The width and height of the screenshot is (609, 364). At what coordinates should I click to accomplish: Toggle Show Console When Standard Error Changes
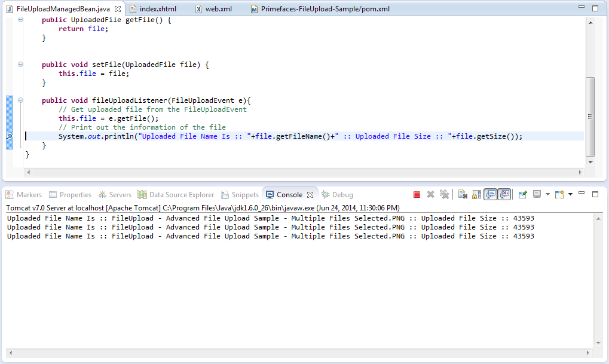pyautogui.click(x=504, y=195)
